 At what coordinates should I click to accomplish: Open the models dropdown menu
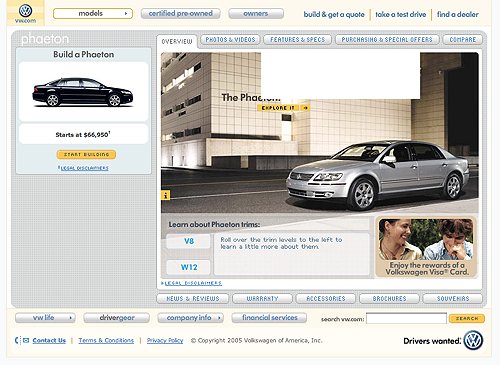pyautogui.click(x=93, y=14)
